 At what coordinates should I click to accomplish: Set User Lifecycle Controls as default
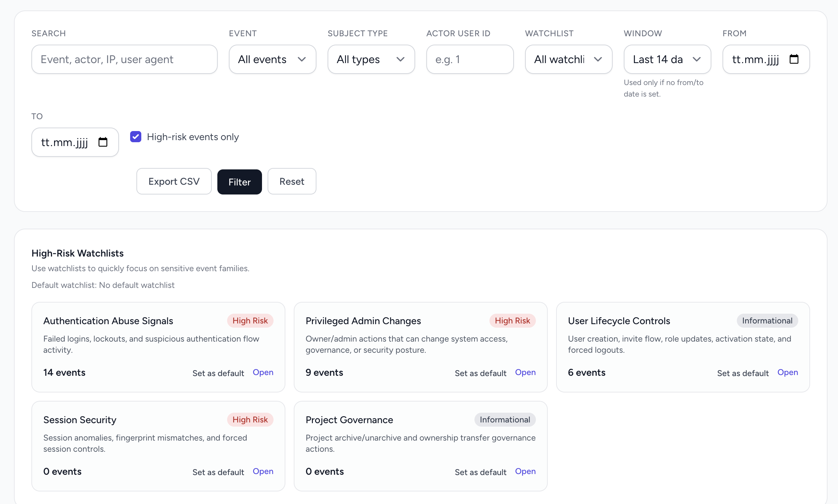tap(743, 373)
